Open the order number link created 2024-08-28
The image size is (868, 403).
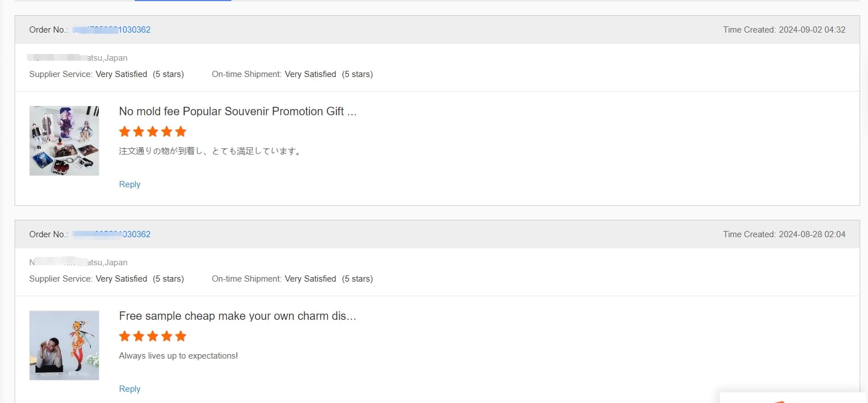pyautogui.click(x=112, y=234)
